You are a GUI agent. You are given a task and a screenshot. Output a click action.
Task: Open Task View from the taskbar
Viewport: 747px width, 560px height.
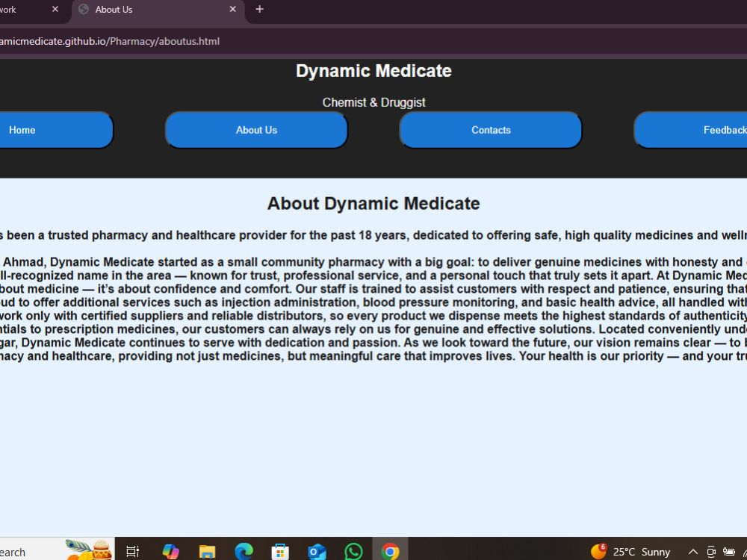[132, 552]
